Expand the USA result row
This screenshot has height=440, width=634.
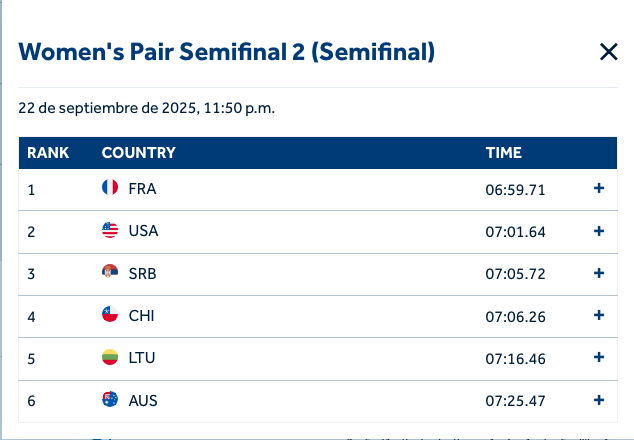coord(599,231)
